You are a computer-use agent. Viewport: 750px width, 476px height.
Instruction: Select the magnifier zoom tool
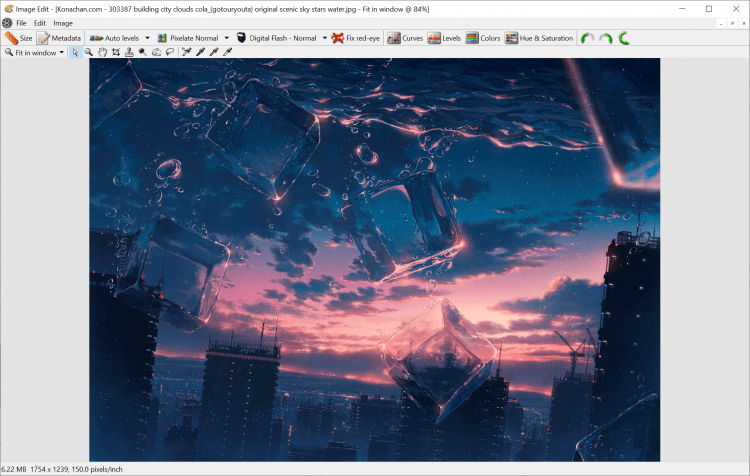[x=89, y=52]
